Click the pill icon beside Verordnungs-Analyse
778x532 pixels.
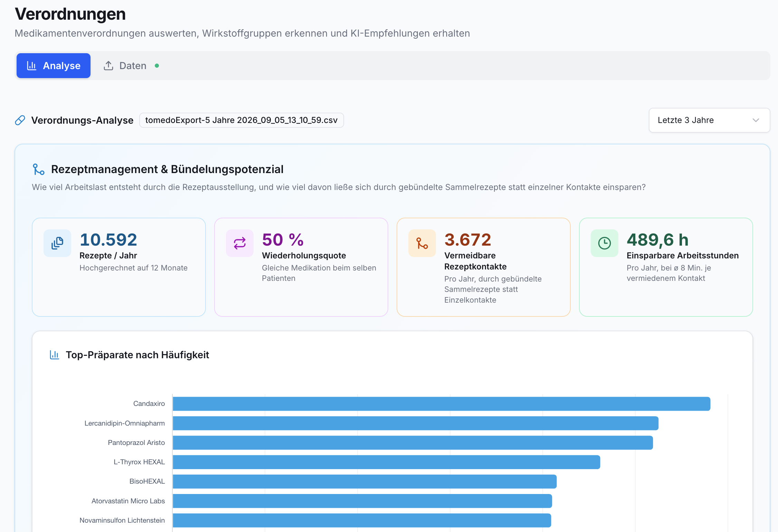click(x=20, y=120)
